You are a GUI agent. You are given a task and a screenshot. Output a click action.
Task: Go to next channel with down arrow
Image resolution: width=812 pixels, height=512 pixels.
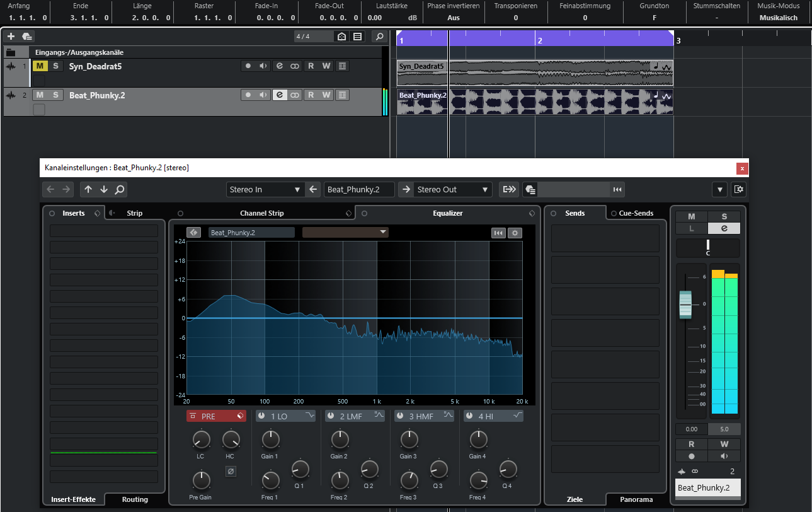(104, 189)
